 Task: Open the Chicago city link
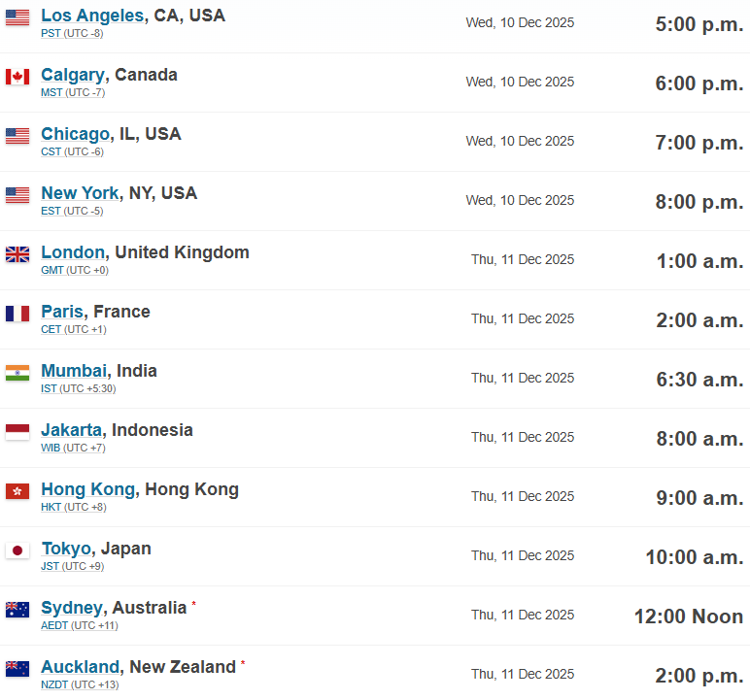(75, 134)
